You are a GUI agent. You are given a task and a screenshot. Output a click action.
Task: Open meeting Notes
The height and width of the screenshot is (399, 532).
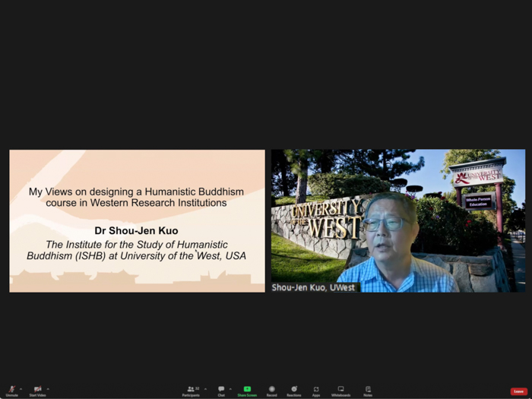368,391
